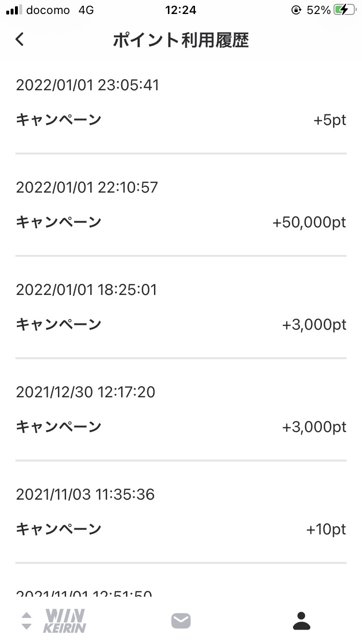Tap the WIN KEIRIN logo

point(65,621)
